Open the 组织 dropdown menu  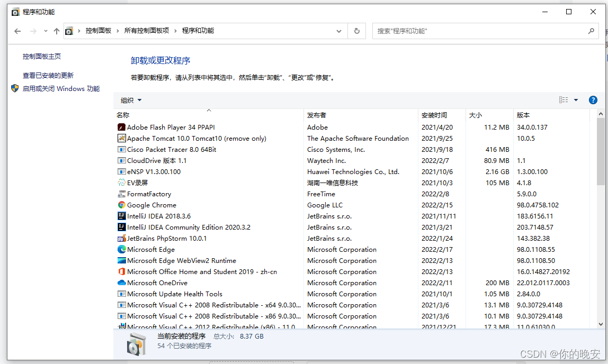click(x=131, y=101)
